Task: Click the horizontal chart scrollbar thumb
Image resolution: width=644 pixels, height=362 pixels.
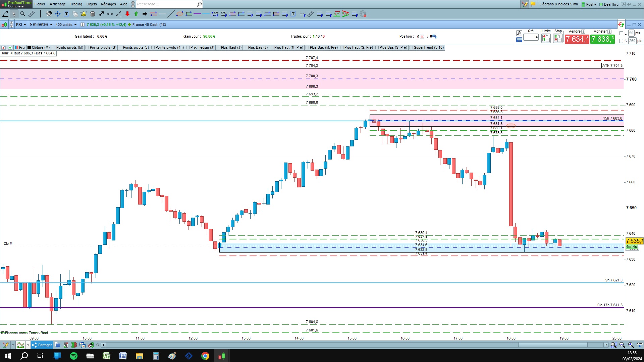Action: pyautogui.click(x=553, y=345)
